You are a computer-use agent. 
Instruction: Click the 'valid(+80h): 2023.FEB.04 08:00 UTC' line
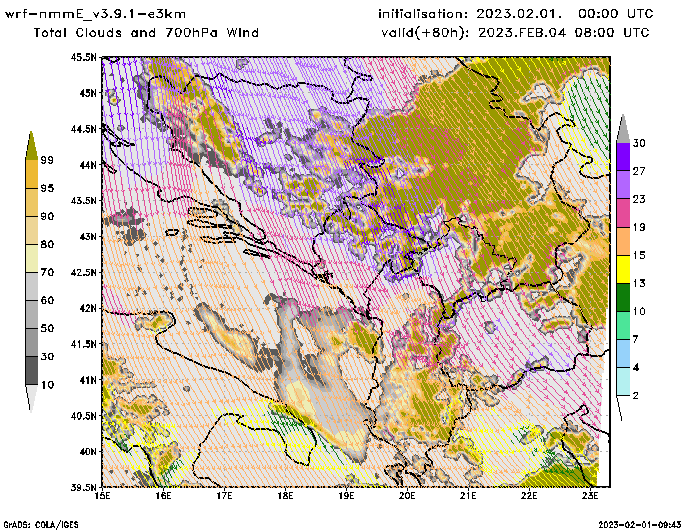(515, 33)
